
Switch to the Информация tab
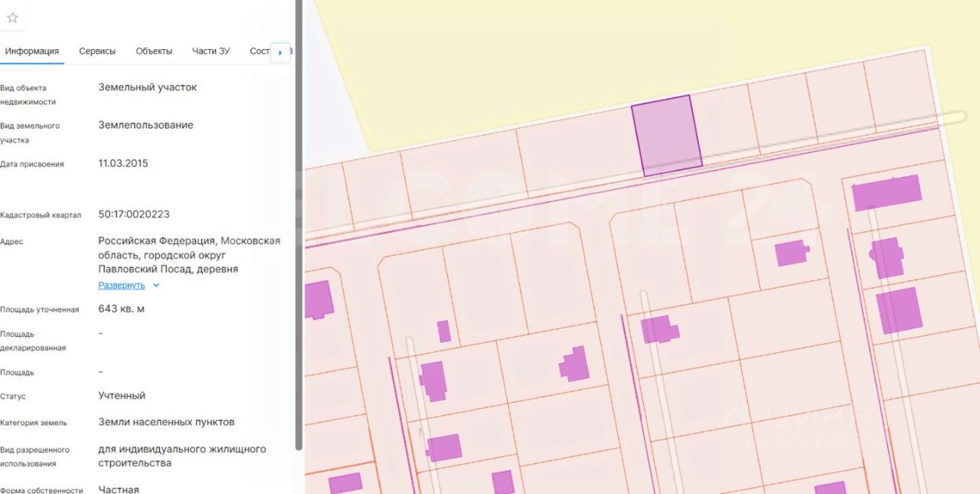[32, 51]
